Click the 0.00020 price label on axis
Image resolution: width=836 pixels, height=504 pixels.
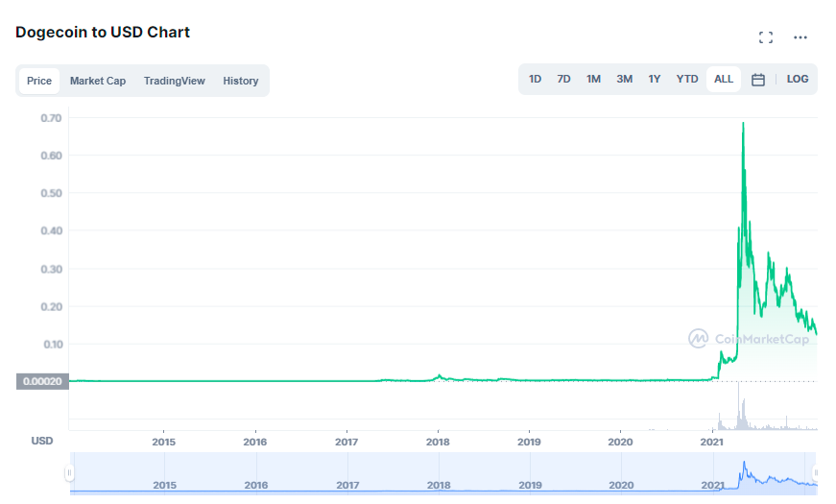(42, 381)
